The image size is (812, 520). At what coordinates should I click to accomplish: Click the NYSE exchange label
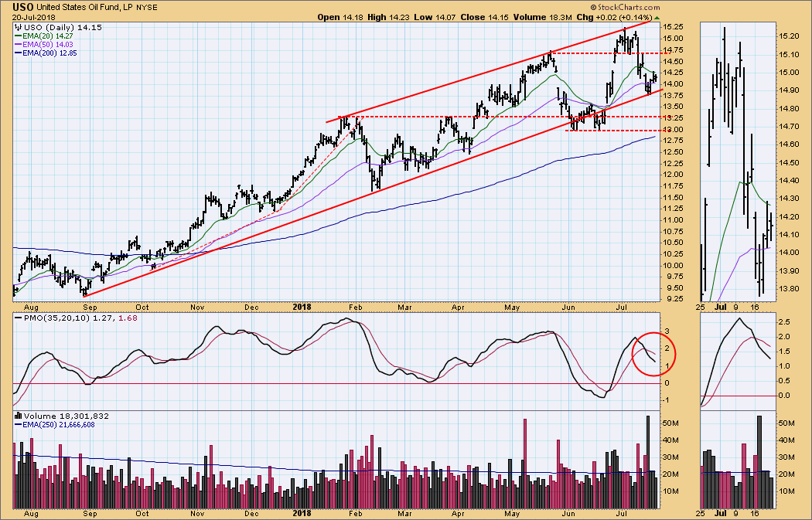point(147,8)
